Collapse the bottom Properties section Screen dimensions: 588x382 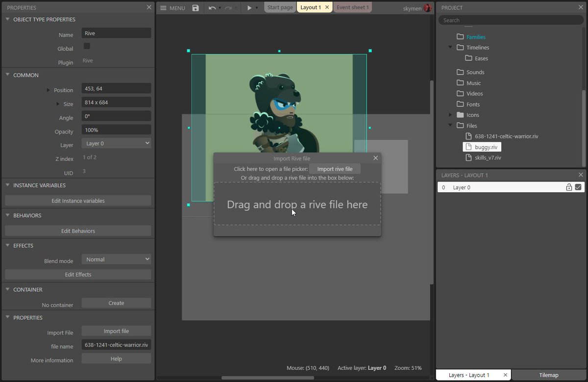(8, 318)
